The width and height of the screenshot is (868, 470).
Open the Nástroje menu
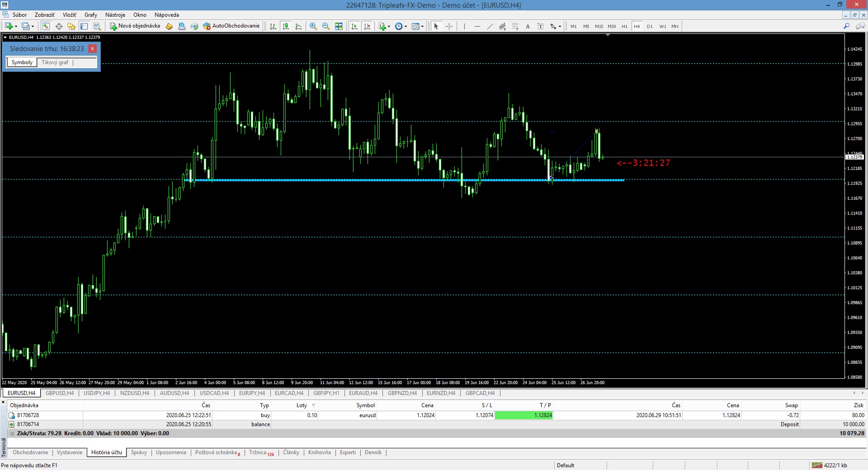[x=115, y=14]
